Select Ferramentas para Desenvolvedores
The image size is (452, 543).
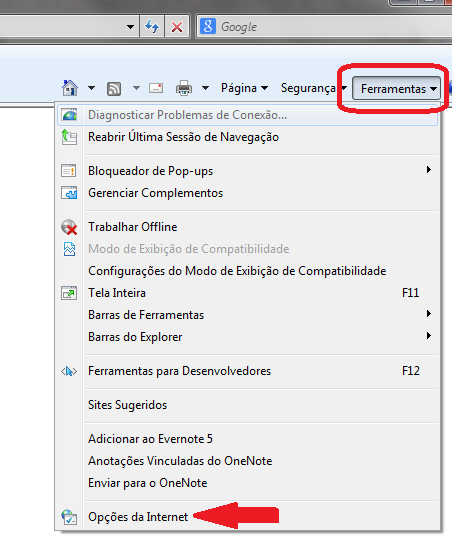(x=248, y=371)
